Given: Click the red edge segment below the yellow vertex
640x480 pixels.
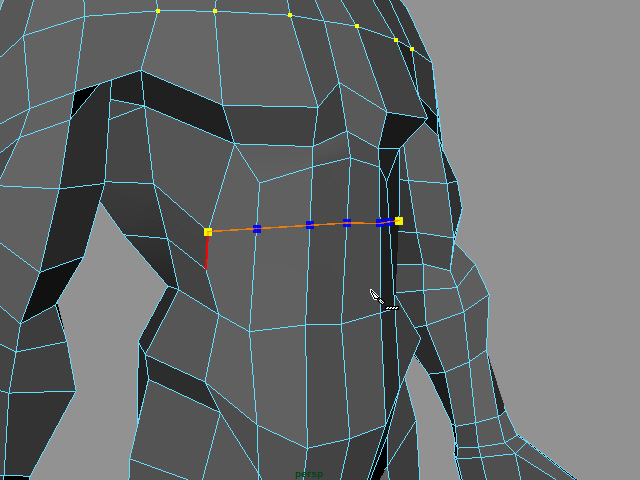Looking at the screenshot, I should click(x=207, y=253).
